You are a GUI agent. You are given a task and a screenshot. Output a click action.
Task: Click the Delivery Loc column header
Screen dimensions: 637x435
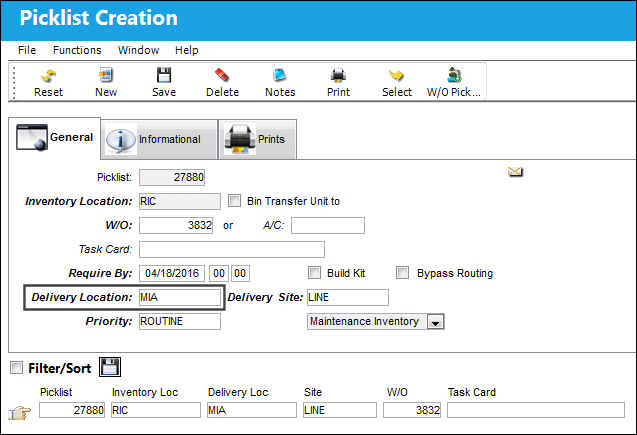[238, 392]
